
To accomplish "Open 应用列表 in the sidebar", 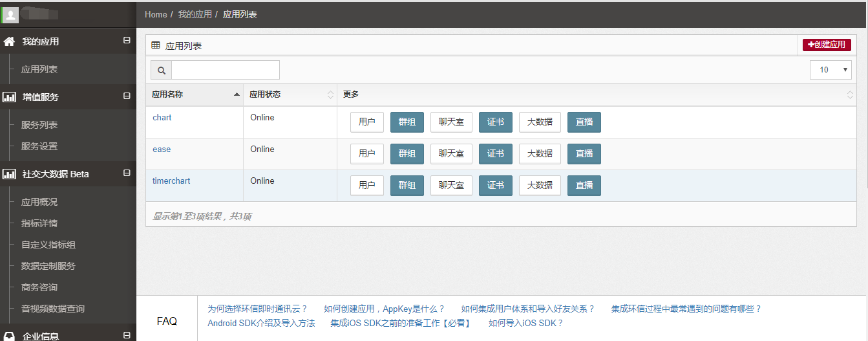I will coord(39,69).
